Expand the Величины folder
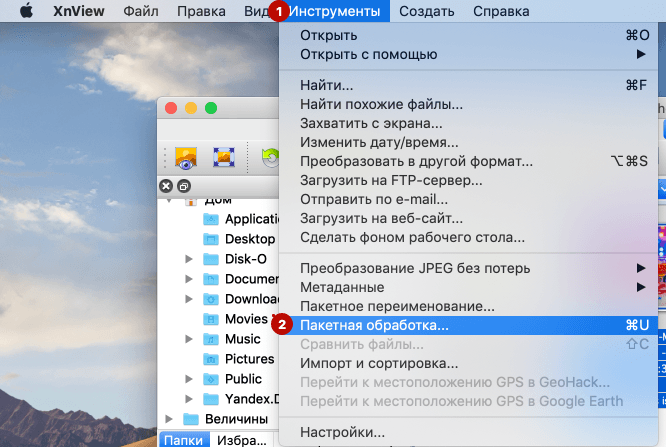This screenshot has height=447, width=666. coord(169,419)
